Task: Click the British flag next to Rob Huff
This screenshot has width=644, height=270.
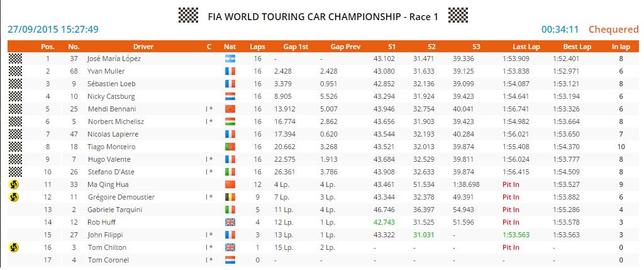Action: tap(230, 222)
